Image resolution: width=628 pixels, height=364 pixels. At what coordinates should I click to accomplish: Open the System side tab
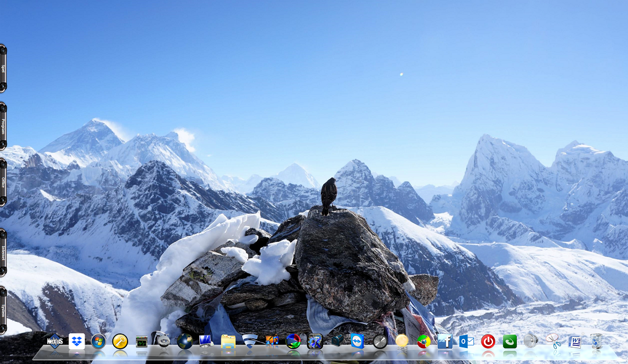3,309
